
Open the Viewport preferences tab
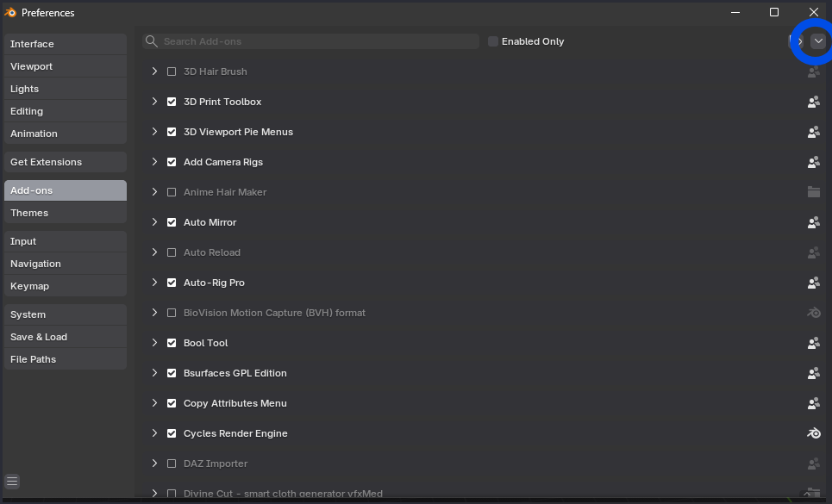pos(66,66)
